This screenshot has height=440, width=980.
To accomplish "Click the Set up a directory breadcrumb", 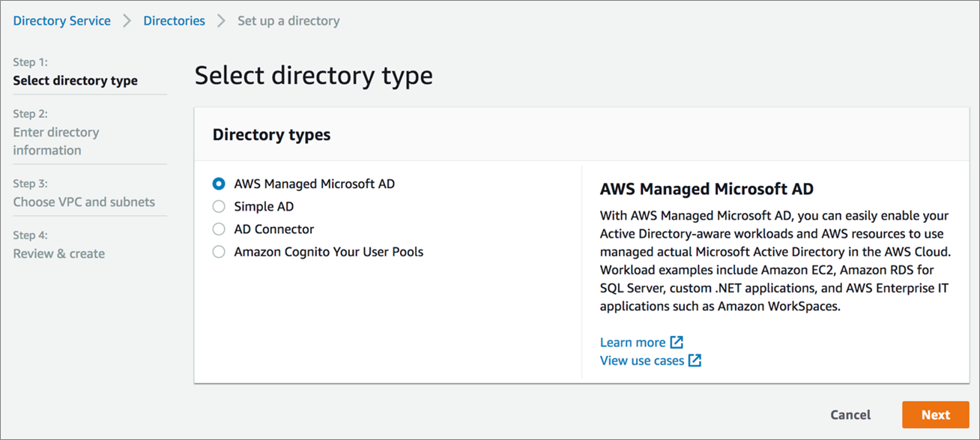I will [288, 21].
